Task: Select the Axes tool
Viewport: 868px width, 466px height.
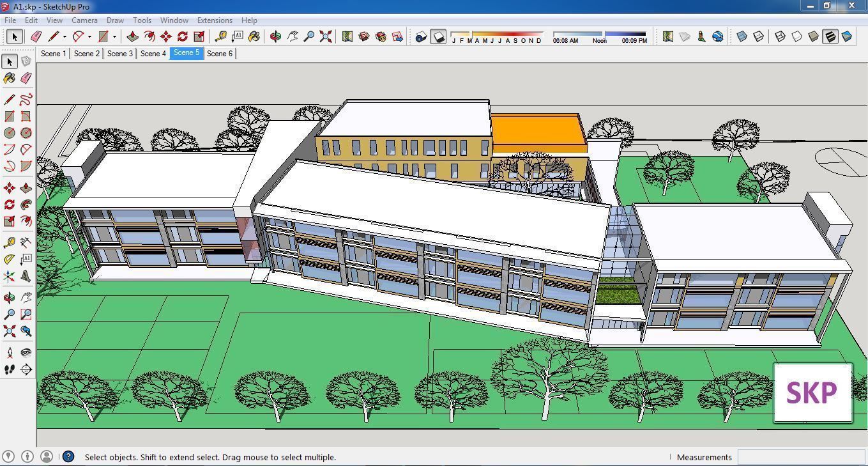Action: (10, 276)
